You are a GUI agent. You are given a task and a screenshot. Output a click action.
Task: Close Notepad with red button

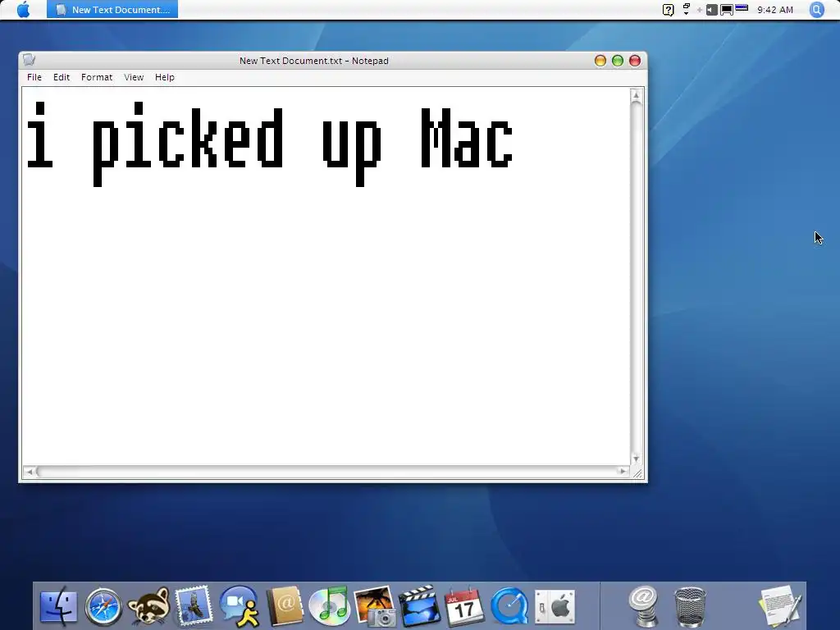pos(635,61)
